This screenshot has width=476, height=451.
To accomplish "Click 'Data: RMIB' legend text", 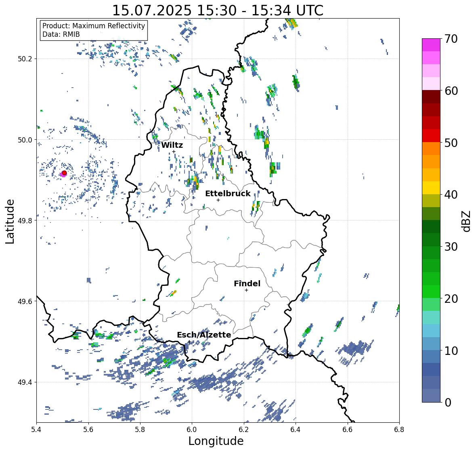I will coord(61,34).
